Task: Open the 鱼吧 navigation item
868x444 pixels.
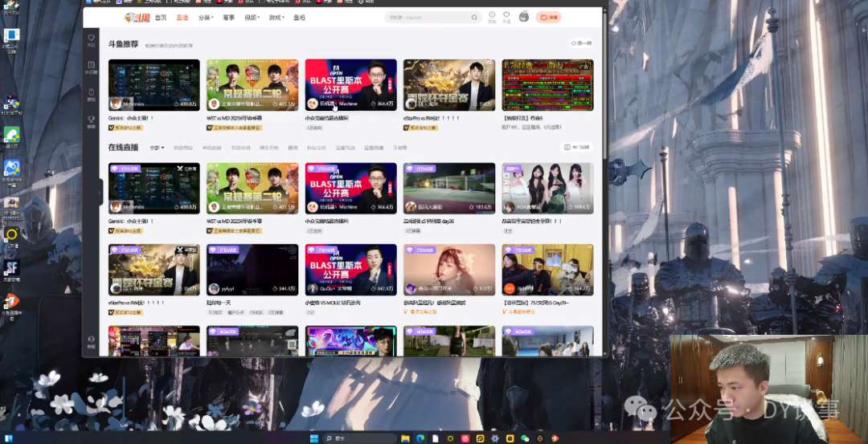Action: coord(300,18)
